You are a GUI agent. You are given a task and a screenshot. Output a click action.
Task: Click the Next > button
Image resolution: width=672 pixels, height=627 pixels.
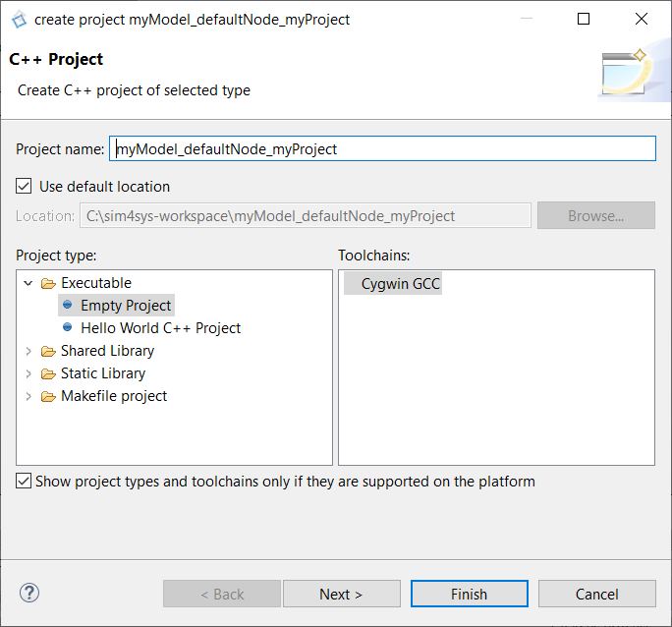pos(342,594)
